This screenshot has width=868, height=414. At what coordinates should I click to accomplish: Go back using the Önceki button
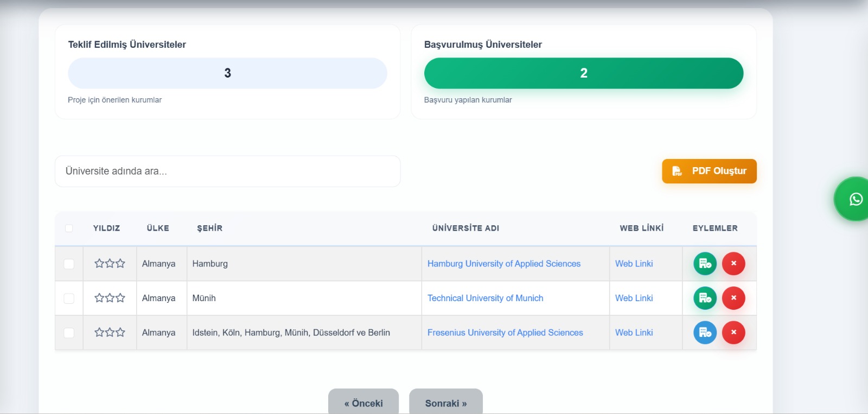[x=363, y=403]
